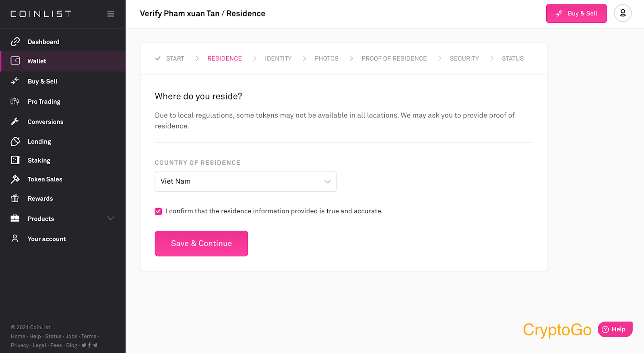644x353 pixels.
Task: Open the Wallet sidebar item
Action: pyautogui.click(x=63, y=61)
